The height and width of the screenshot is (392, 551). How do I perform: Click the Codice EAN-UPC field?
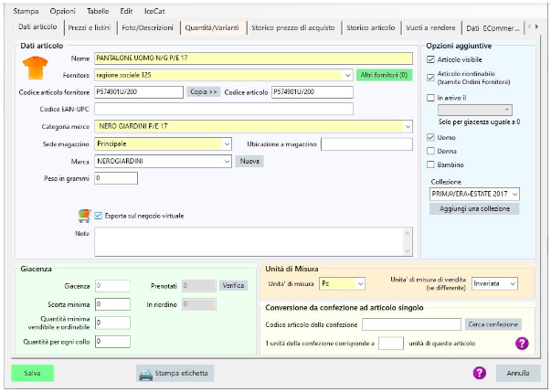coord(224,110)
